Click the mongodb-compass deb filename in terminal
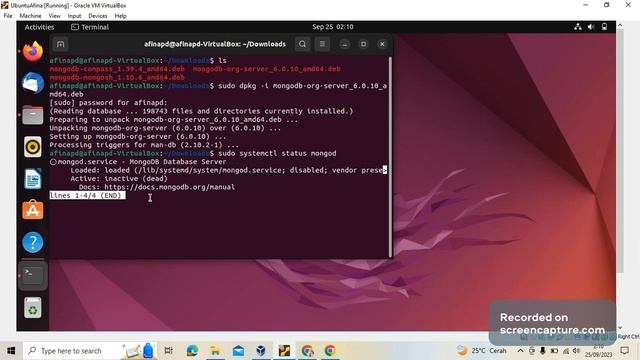 (117, 69)
